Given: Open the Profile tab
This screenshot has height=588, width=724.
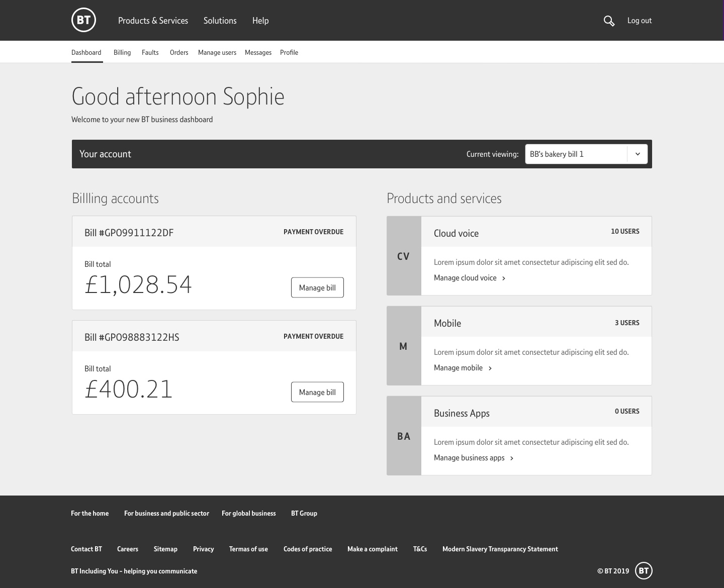Looking at the screenshot, I should click(x=289, y=52).
